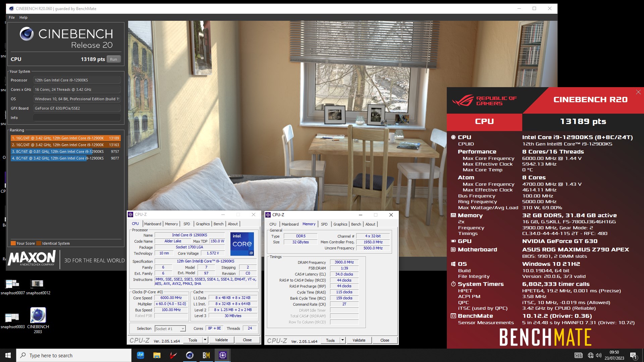644x362 pixels.
Task: Switch to Memory tab in left CPU-Z
Action: point(171,224)
